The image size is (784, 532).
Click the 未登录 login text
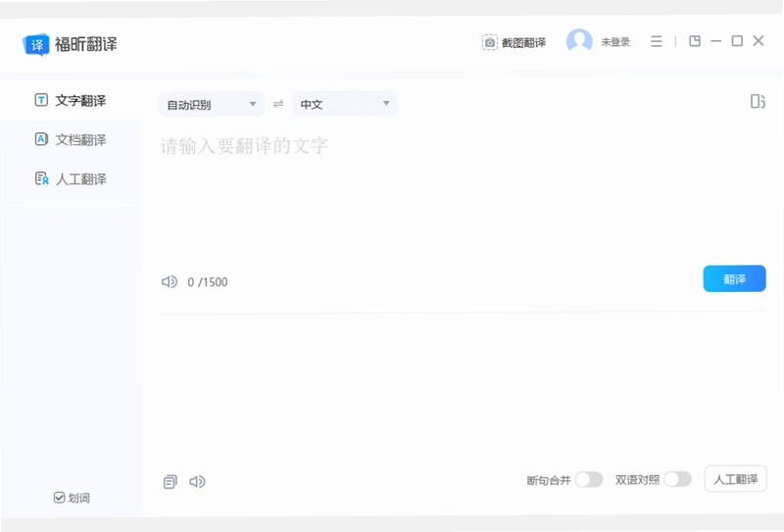(x=615, y=42)
